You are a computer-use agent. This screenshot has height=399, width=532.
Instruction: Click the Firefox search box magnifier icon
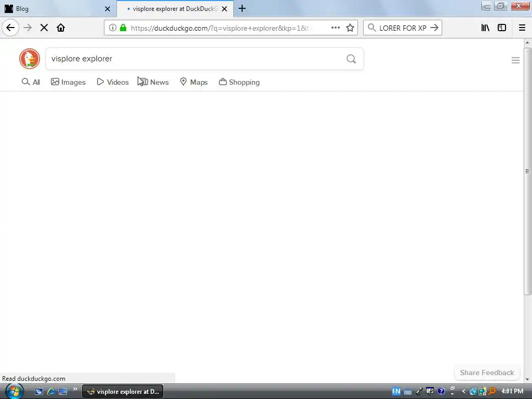click(372, 28)
